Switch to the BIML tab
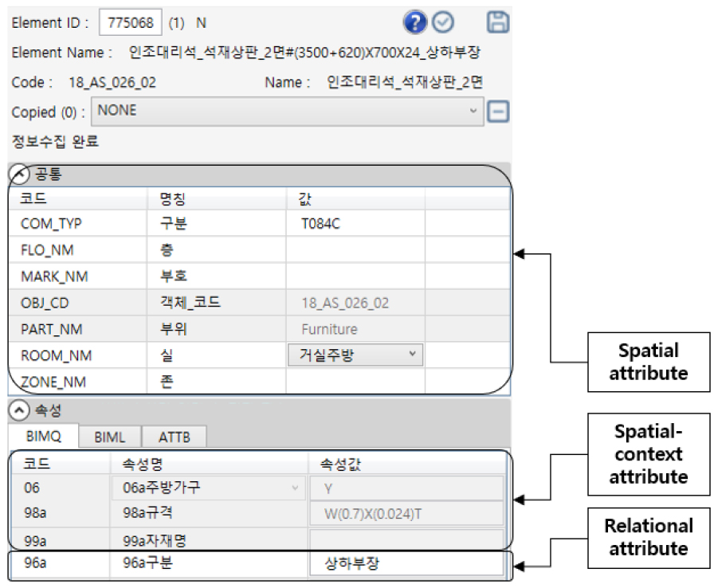Image resolution: width=718 pixels, height=588 pixels. (x=110, y=437)
